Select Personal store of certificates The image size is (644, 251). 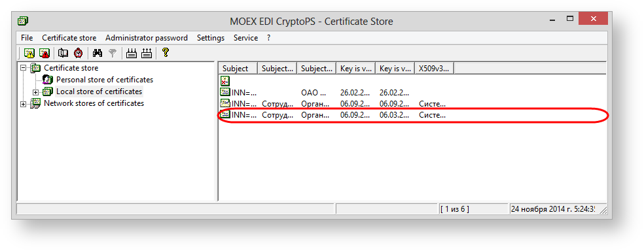click(104, 80)
